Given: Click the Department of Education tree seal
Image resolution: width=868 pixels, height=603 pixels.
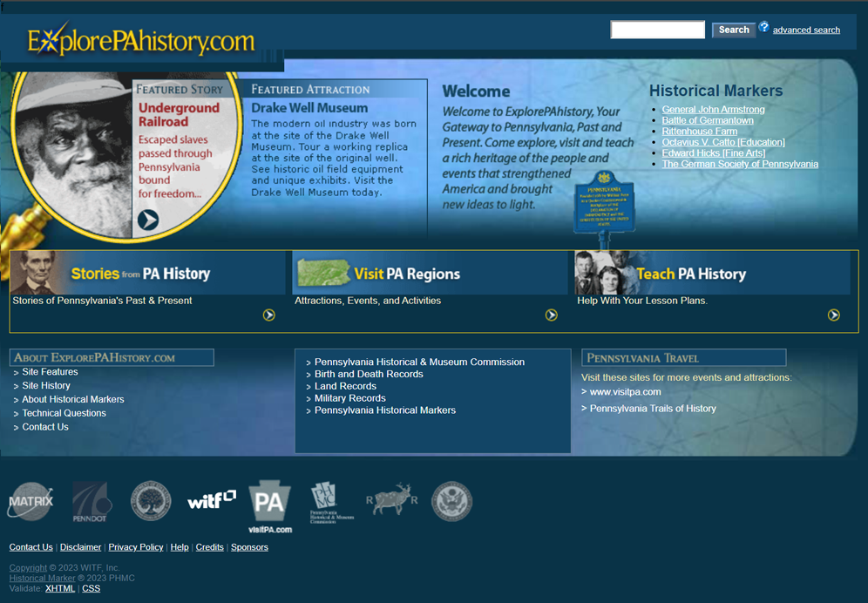Looking at the screenshot, I should [x=151, y=501].
